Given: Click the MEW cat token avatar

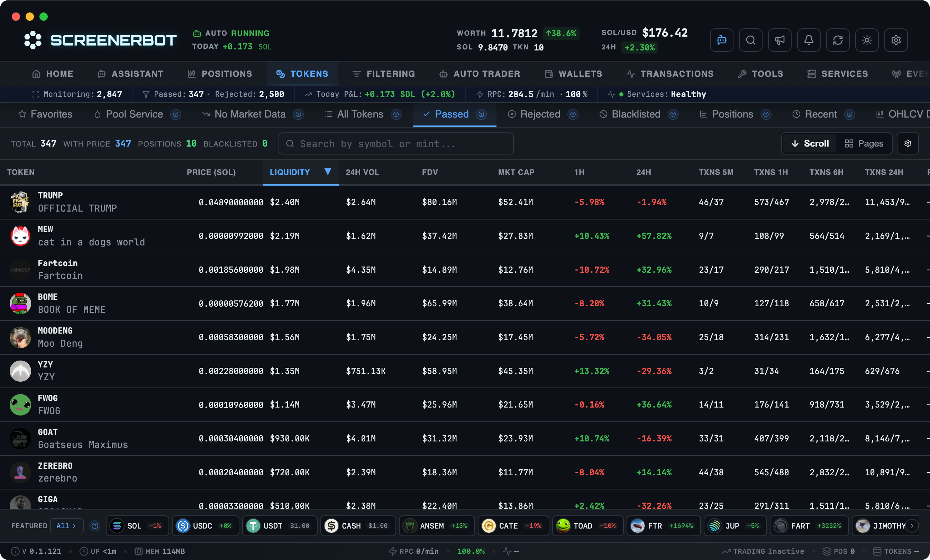Looking at the screenshot, I should click(20, 236).
